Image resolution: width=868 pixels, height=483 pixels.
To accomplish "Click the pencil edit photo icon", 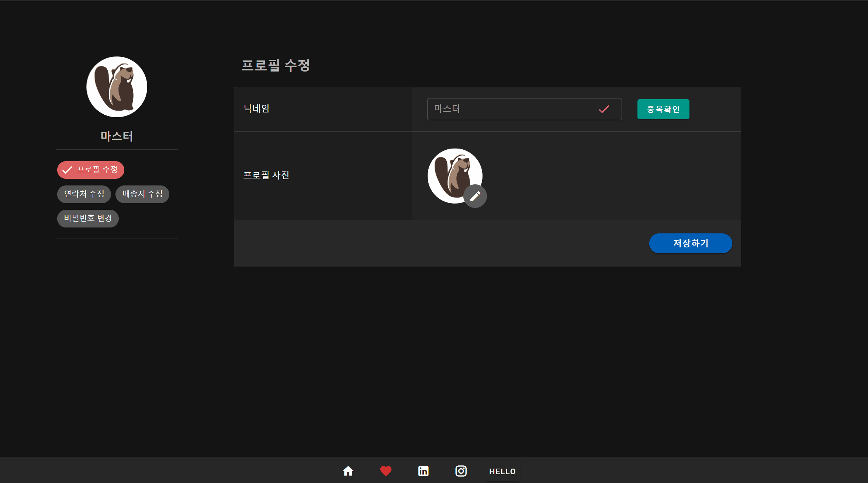I will 475,196.
